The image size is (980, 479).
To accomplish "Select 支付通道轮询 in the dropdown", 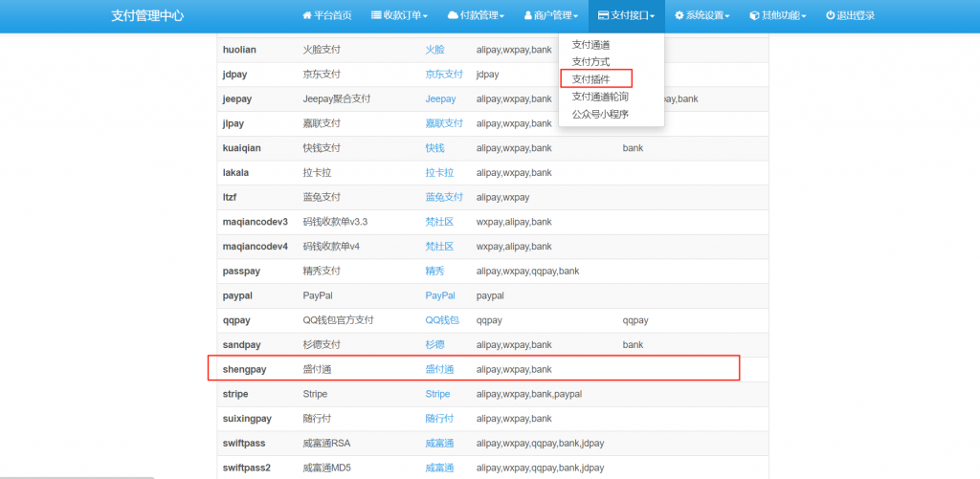I will coord(600,96).
